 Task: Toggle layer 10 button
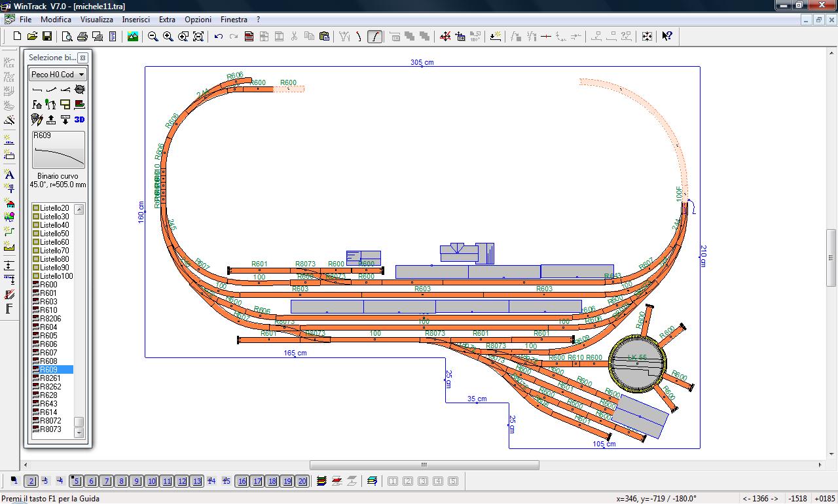pyautogui.click(x=151, y=481)
